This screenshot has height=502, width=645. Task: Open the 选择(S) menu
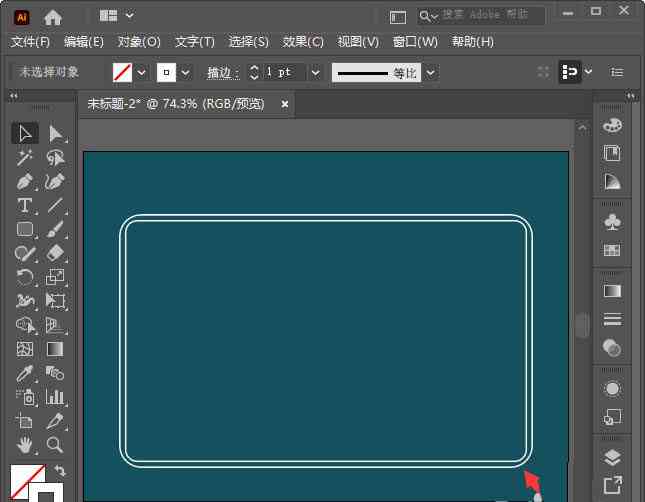coord(248,42)
